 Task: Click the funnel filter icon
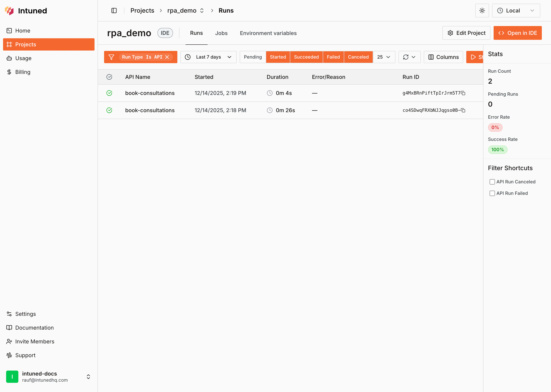coord(111,57)
